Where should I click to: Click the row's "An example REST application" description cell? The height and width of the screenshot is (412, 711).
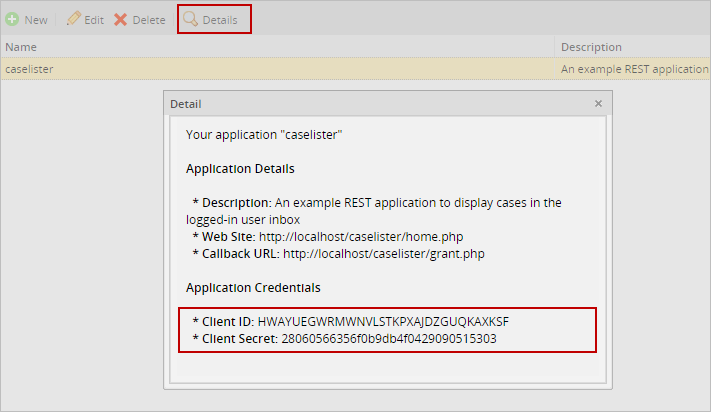coord(633,69)
